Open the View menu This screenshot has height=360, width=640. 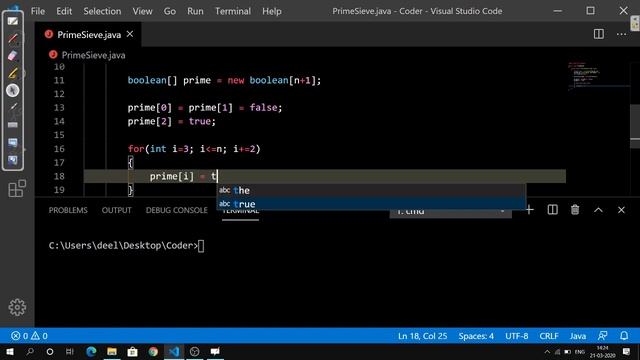[x=142, y=11]
